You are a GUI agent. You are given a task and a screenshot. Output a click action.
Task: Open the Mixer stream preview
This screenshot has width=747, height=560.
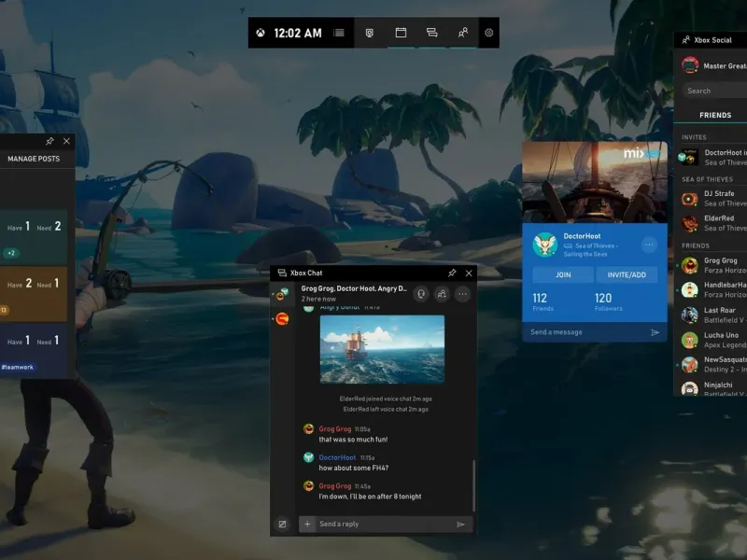click(x=595, y=182)
